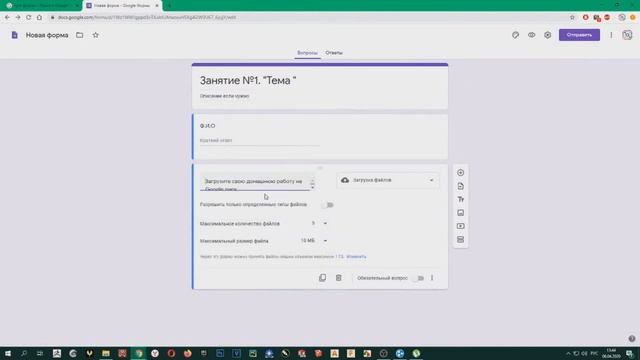Toggle the Обязательный вопрос switch
This screenshot has height=360, width=640.
[418, 278]
